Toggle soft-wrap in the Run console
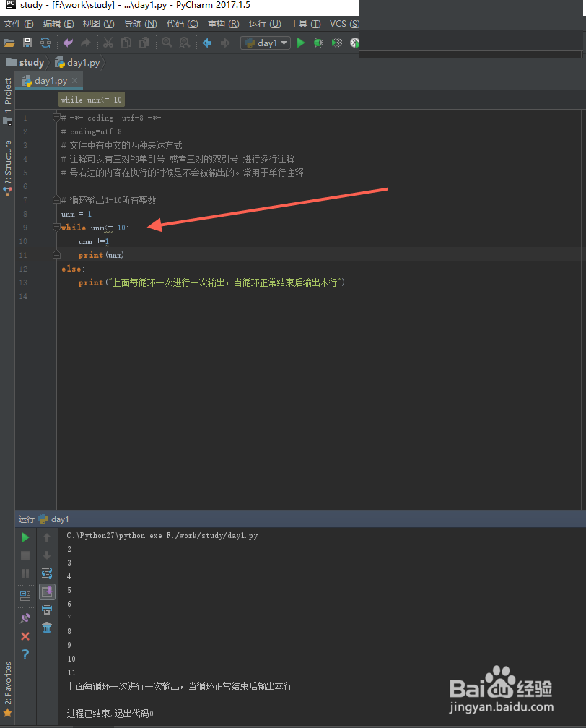Screen dimensions: 586x728 (47, 573)
